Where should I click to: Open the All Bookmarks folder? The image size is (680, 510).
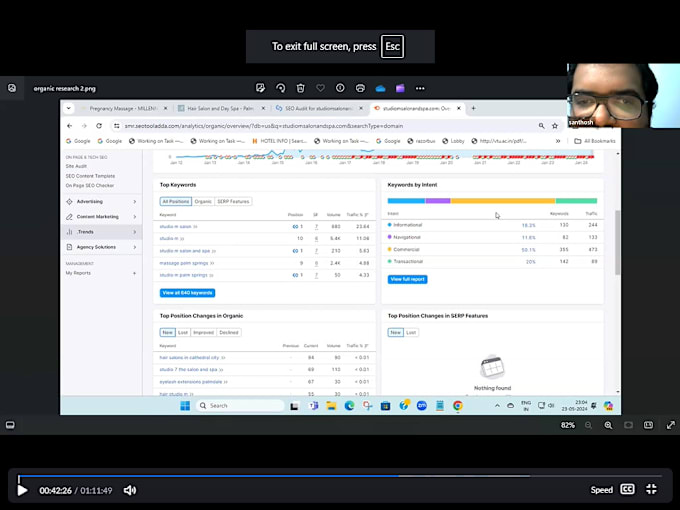tap(595, 141)
